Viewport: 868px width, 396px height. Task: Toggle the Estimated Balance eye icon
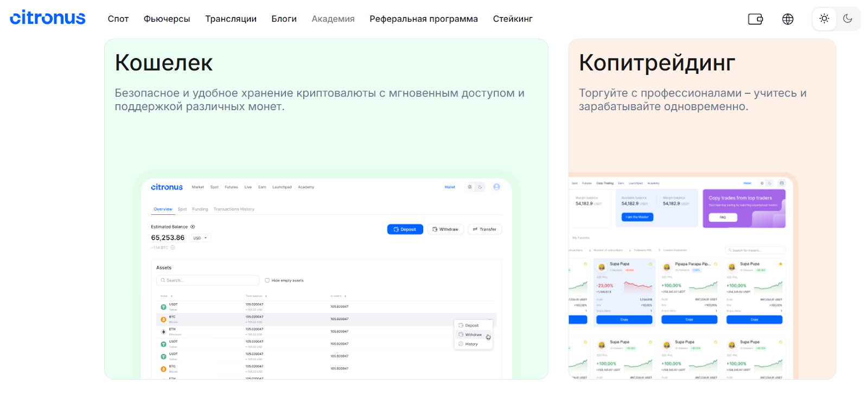(x=193, y=227)
